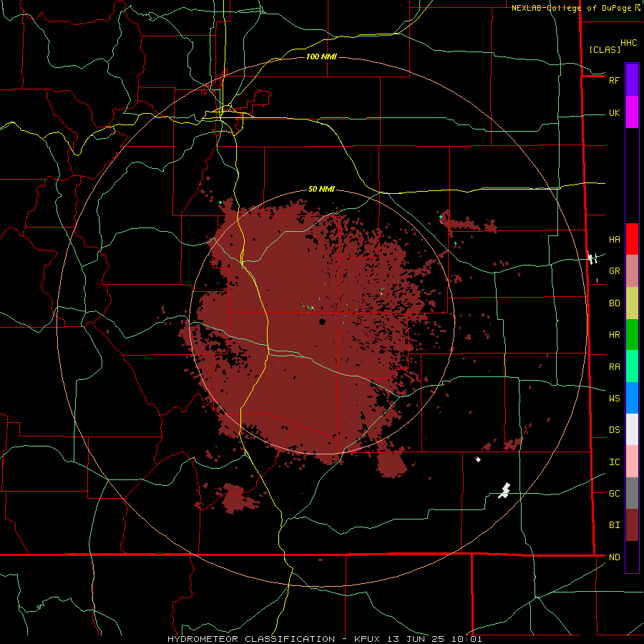This screenshot has width=644, height=644.
Task: Click the "[CLAS]" units label
Action: click(605, 49)
